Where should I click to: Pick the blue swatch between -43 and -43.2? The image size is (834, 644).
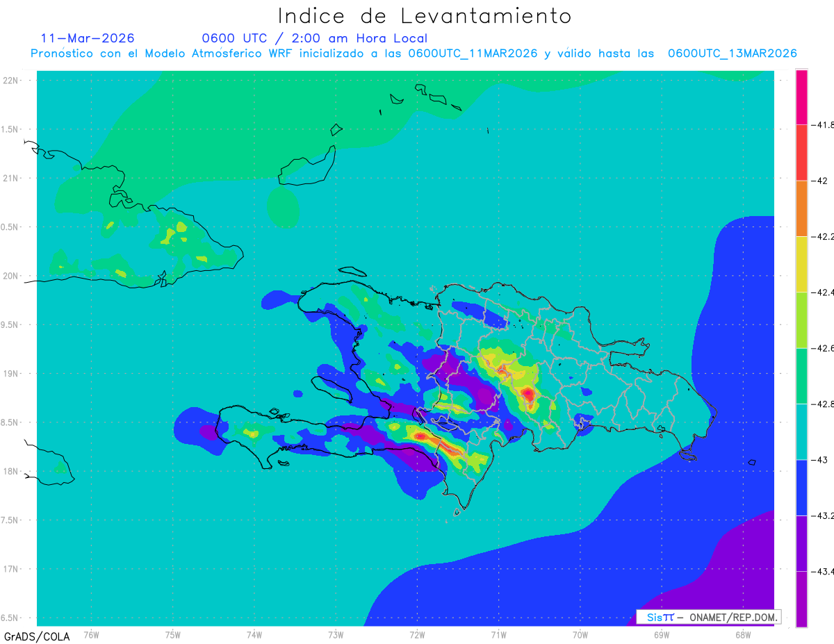pos(801,487)
